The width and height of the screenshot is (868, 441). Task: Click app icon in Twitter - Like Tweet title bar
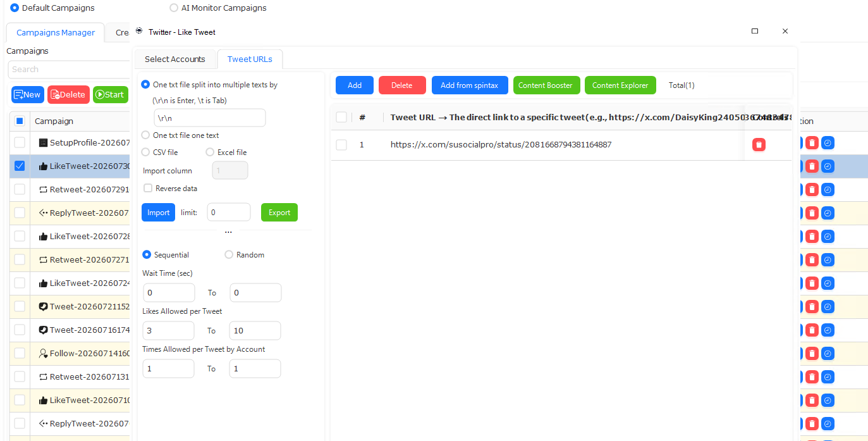click(x=139, y=31)
